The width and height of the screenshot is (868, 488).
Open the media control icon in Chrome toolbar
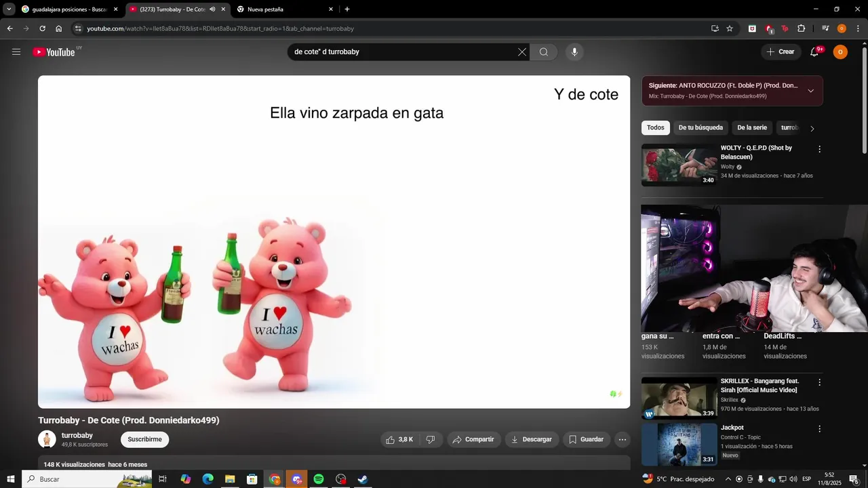pos(825,28)
